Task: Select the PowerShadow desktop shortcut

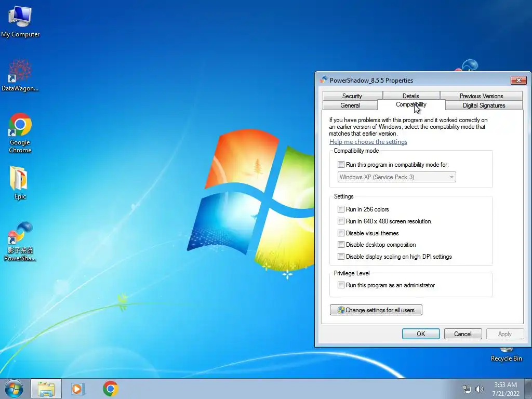Action: tap(20, 241)
